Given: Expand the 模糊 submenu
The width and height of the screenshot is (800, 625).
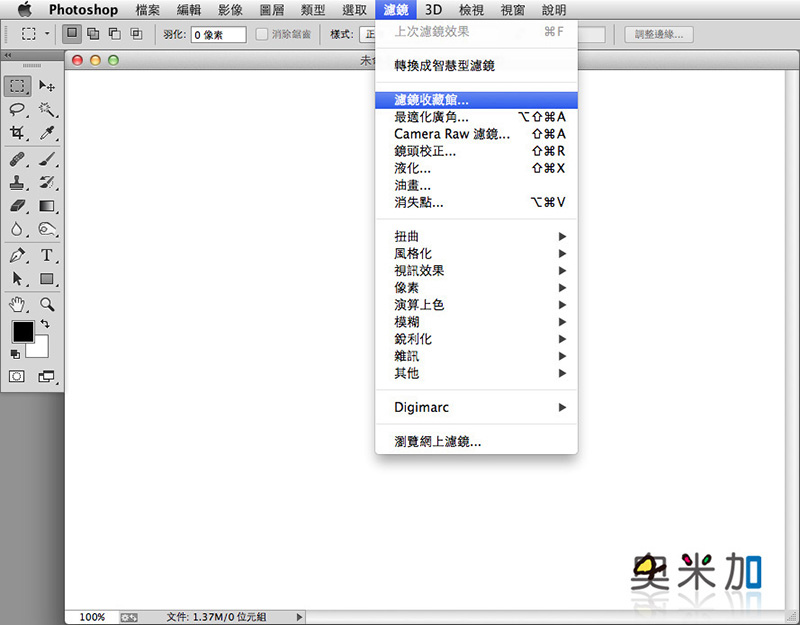Looking at the screenshot, I should (477, 322).
